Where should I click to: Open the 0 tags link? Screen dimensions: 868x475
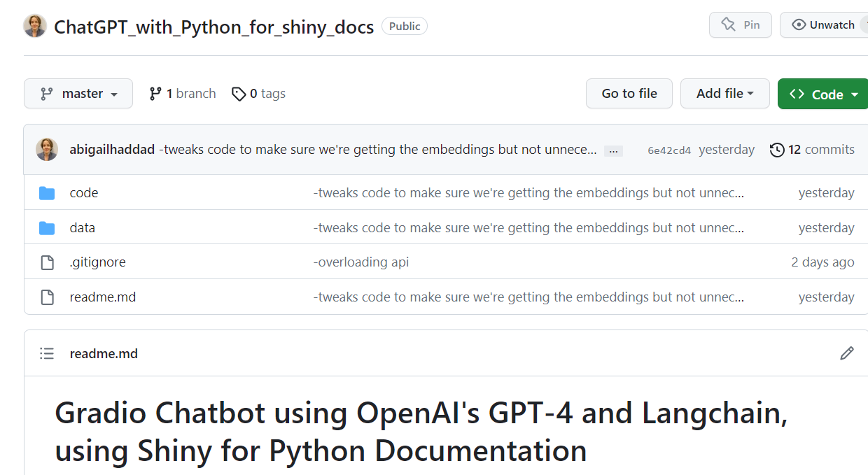click(258, 94)
